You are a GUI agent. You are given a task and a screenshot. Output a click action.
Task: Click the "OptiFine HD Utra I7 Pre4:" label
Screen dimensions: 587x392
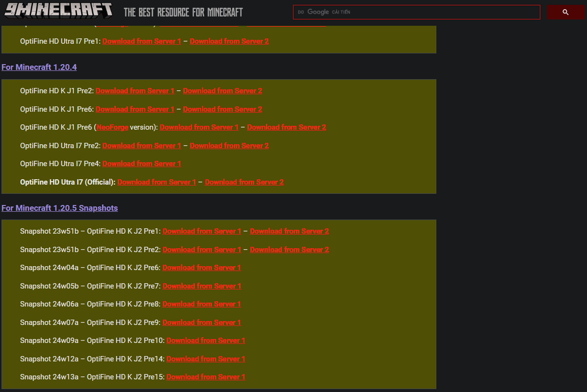[x=60, y=164]
